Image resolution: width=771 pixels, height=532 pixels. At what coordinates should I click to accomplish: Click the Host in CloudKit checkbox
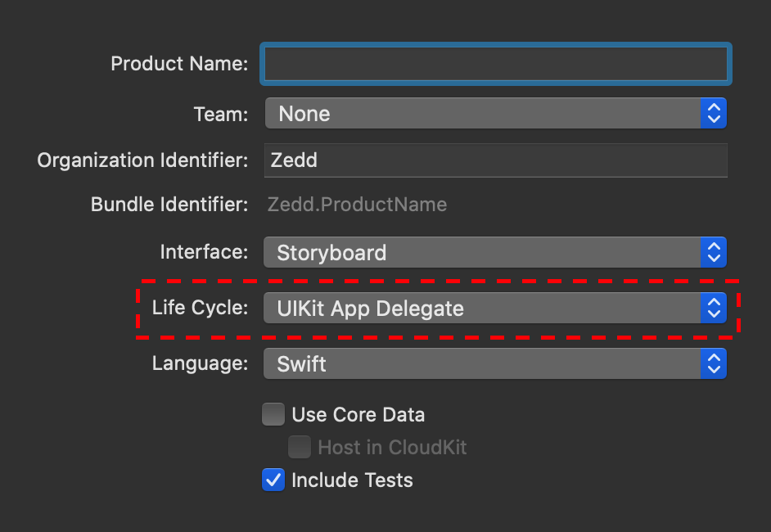300,448
